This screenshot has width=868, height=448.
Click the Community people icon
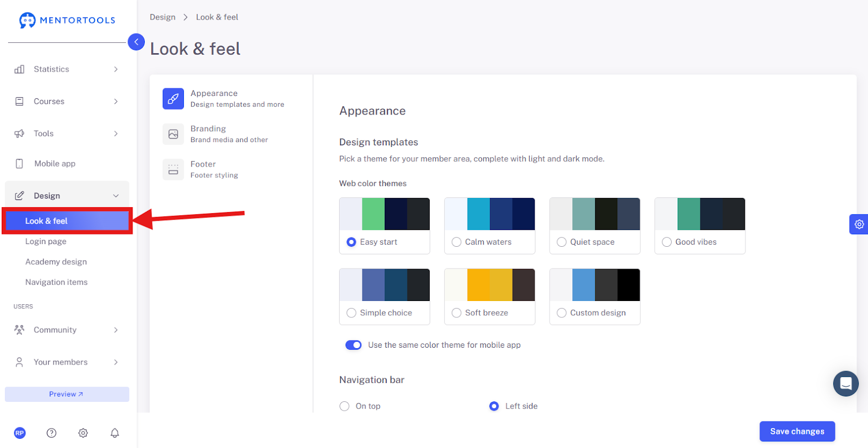pos(20,330)
